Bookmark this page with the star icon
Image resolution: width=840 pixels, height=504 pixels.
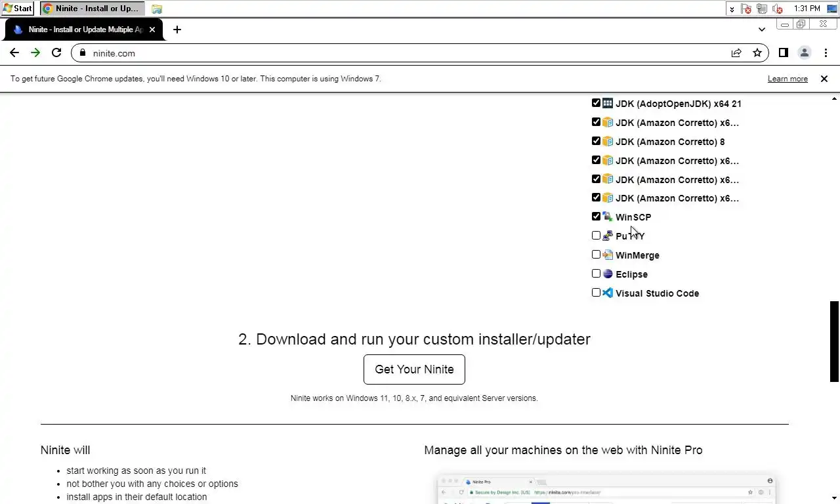coord(757,52)
